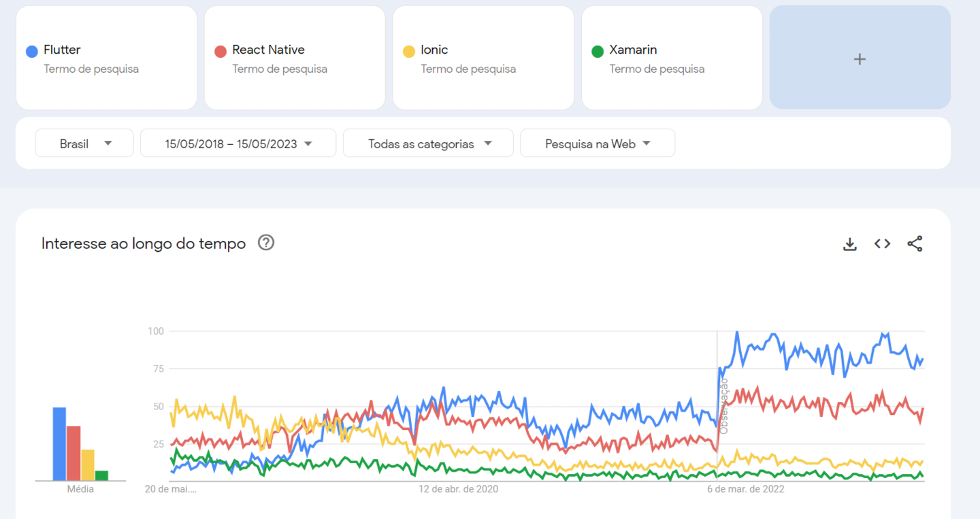
Task: Open the embed code view
Action: pos(882,243)
